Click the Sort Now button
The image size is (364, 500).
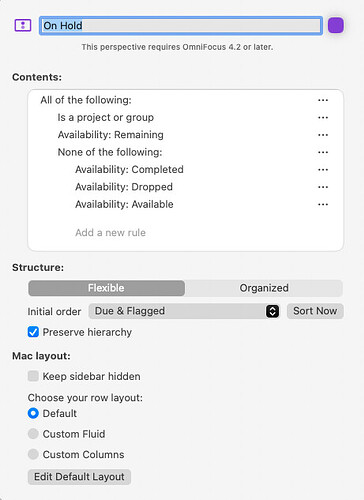(315, 311)
